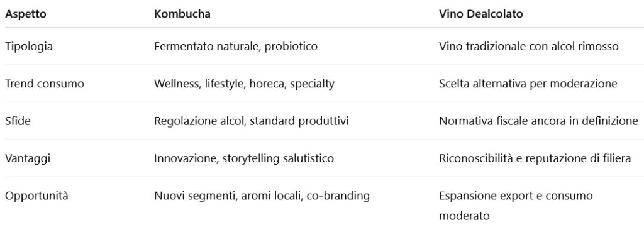644x232 pixels.
Task: Click the cell 'Regolazione alcol, standard produttivi'
Action: [x=251, y=121]
